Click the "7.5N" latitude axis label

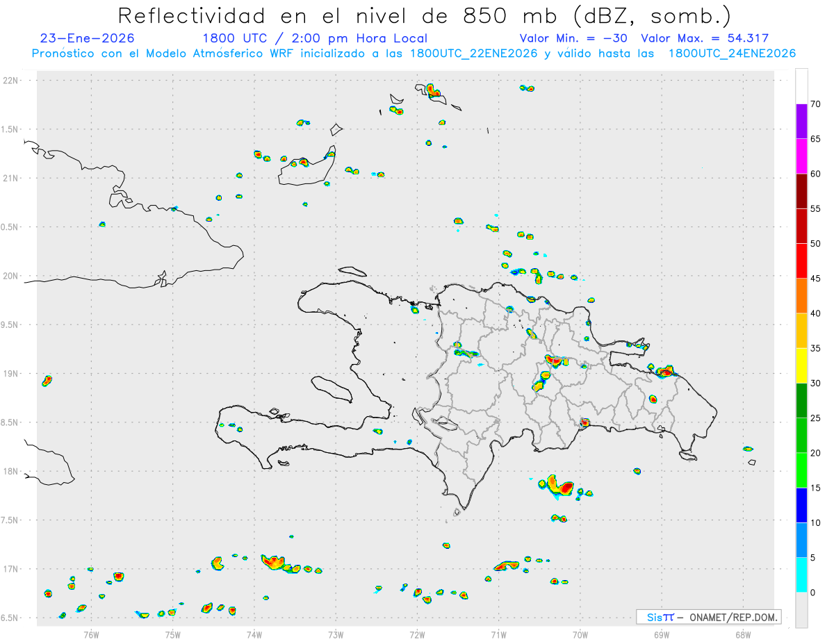(x=10, y=520)
